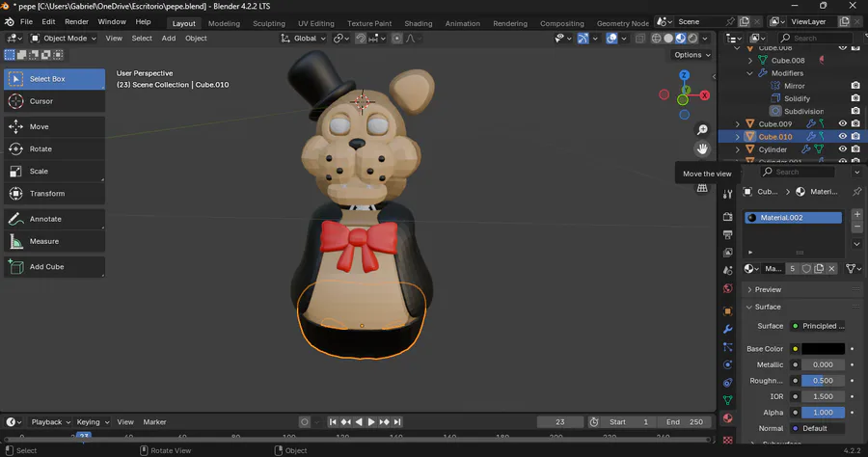The image size is (868, 457).
Task: Switch to material preview shading
Action: [x=680, y=39]
